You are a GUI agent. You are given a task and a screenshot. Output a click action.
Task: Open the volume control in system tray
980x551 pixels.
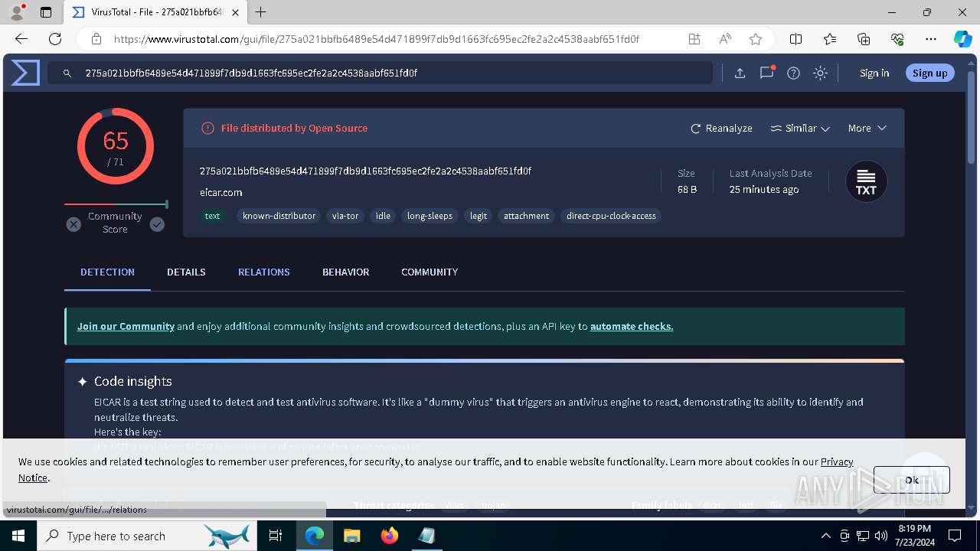880,536
